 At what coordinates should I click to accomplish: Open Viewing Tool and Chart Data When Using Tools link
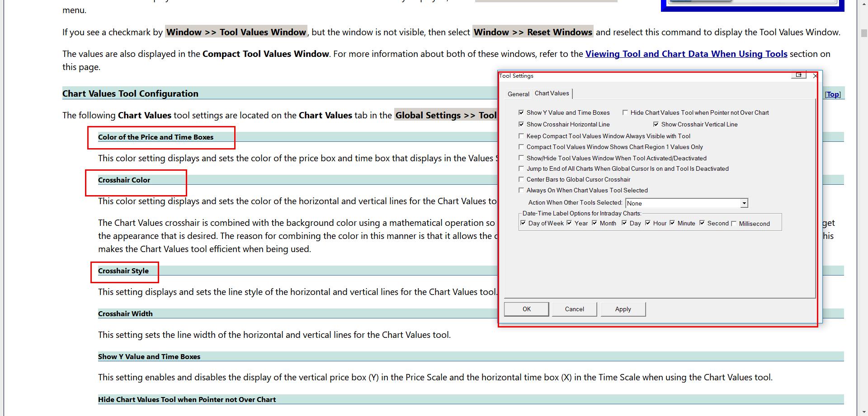pos(686,54)
